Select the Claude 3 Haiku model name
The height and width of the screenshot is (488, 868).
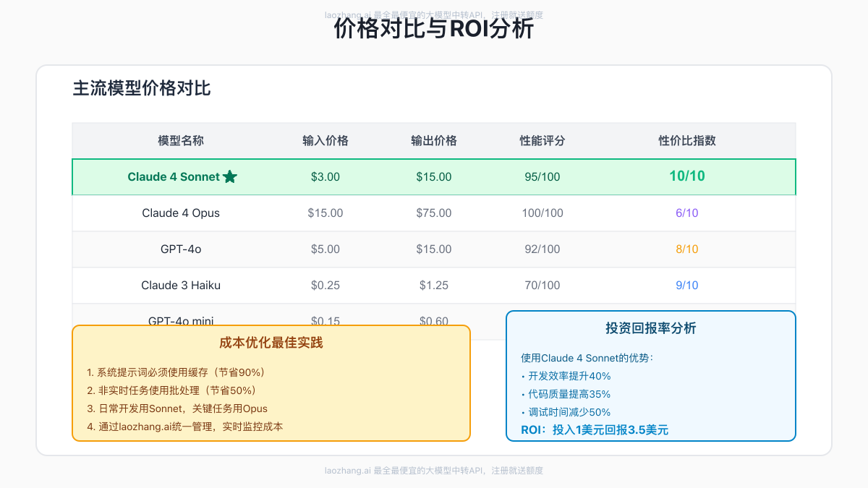pyautogui.click(x=181, y=286)
